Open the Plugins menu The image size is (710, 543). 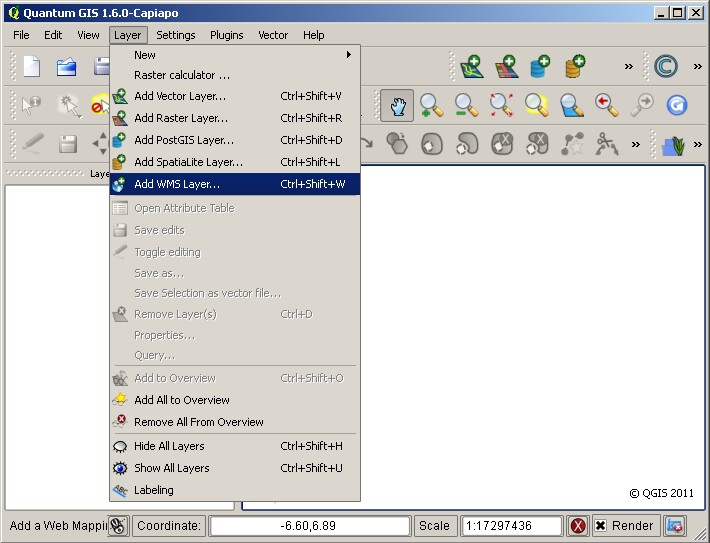click(226, 35)
